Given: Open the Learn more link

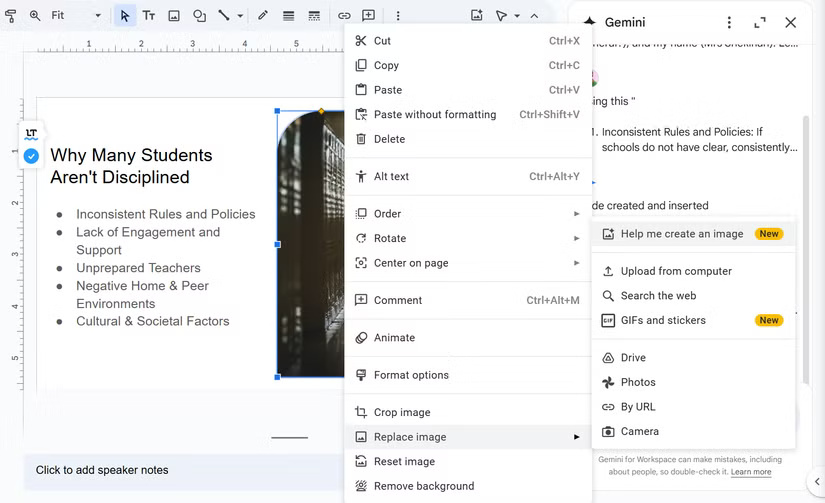Looking at the screenshot, I should tap(751, 472).
